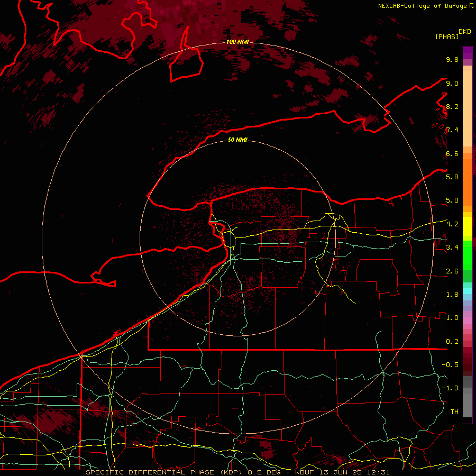Pick the pink band of the color bar
Screen dimensions: 476x476
(467, 321)
